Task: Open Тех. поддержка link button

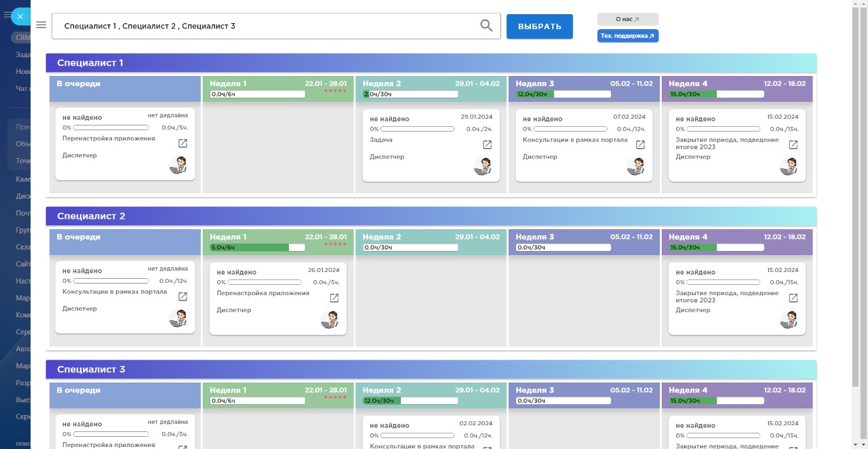Action: point(628,36)
